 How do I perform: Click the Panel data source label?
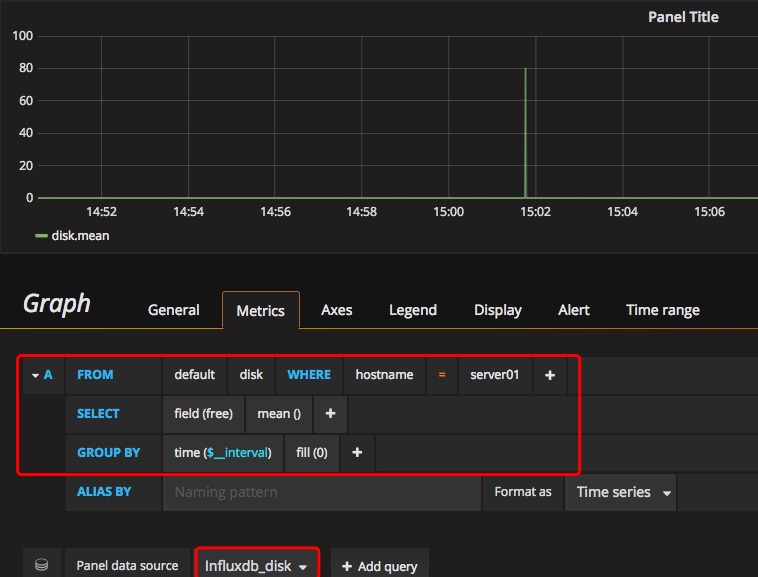click(127, 565)
